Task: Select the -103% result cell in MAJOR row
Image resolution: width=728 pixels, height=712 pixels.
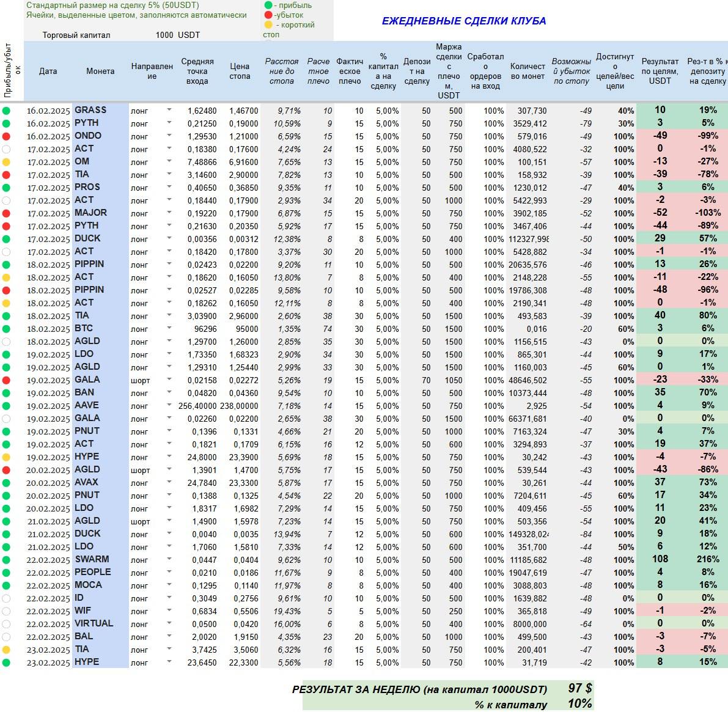Action: pyautogui.click(x=707, y=213)
